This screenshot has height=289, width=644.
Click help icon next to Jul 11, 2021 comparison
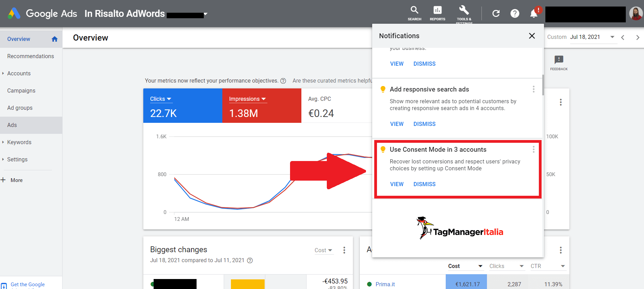tap(250, 260)
